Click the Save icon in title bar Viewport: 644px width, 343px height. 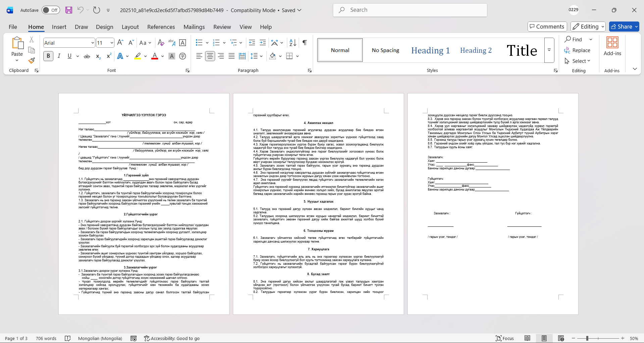69,10
